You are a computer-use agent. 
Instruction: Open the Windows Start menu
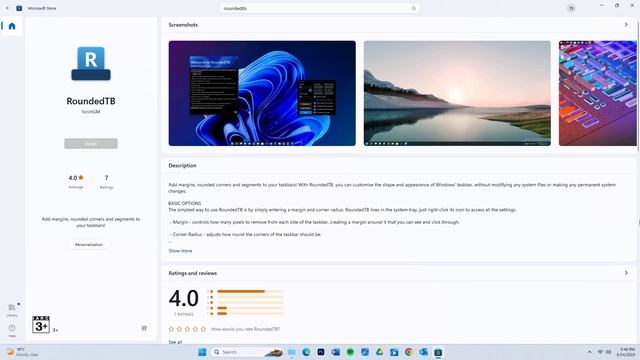[202, 352]
